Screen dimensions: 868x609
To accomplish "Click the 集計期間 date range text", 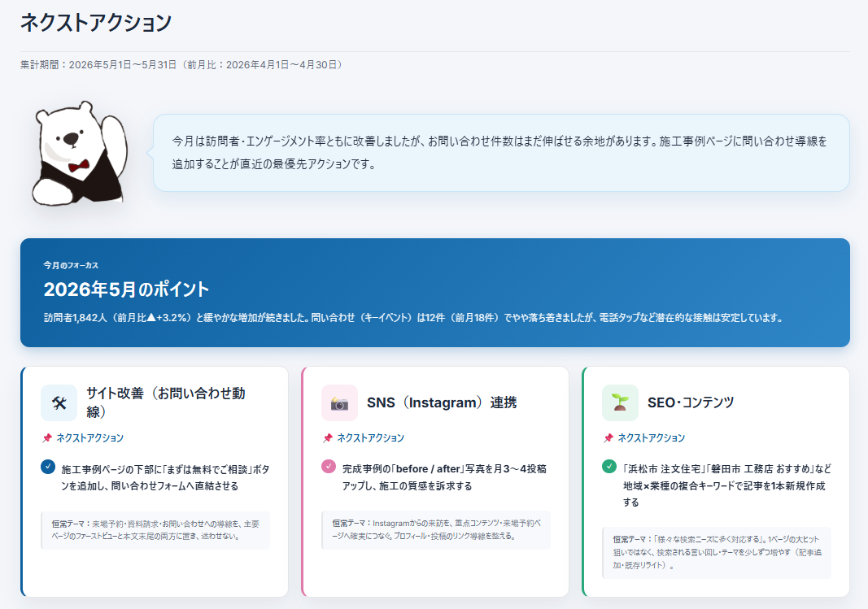I will pyautogui.click(x=183, y=65).
